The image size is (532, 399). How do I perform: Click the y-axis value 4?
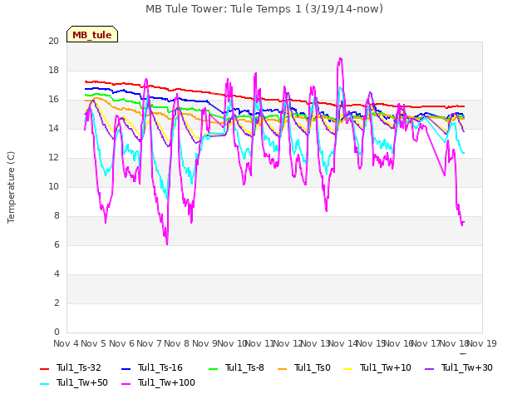click(x=57, y=273)
